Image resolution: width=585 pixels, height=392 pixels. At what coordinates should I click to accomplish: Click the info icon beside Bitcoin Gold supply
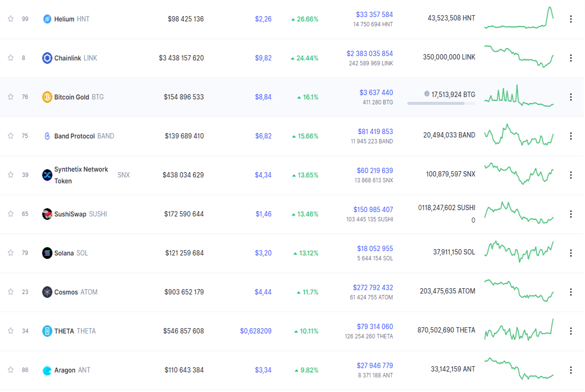point(427,94)
